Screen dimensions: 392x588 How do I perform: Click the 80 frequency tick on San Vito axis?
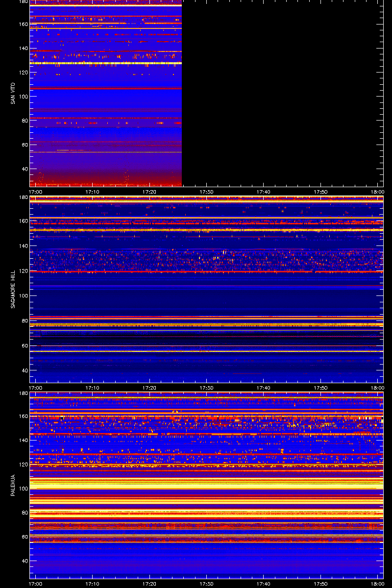[x=24, y=121]
